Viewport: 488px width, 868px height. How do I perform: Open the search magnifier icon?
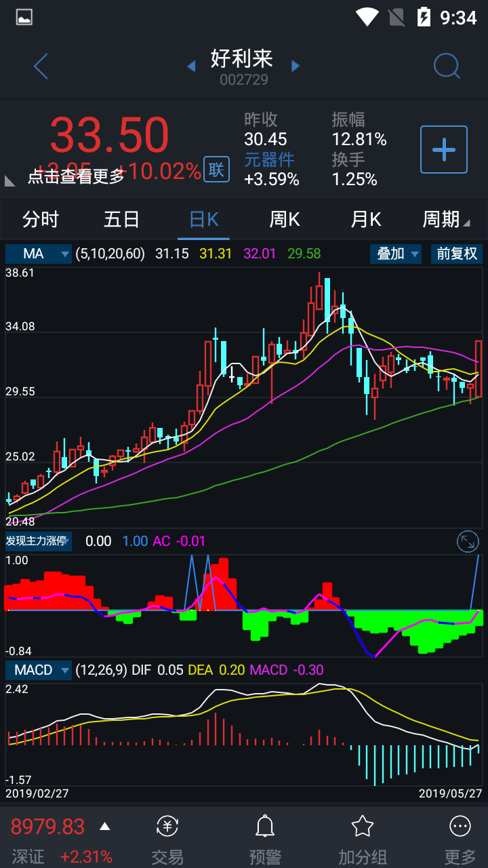447,66
